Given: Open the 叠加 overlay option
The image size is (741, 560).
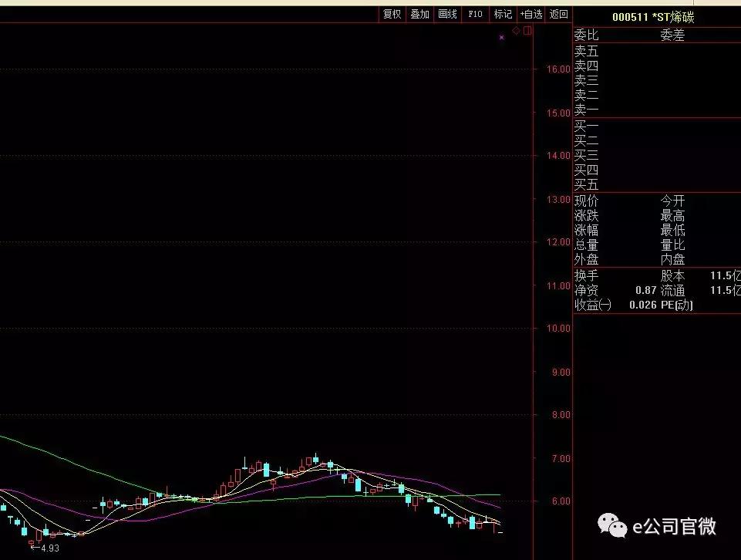Looking at the screenshot, I should 419,14.
